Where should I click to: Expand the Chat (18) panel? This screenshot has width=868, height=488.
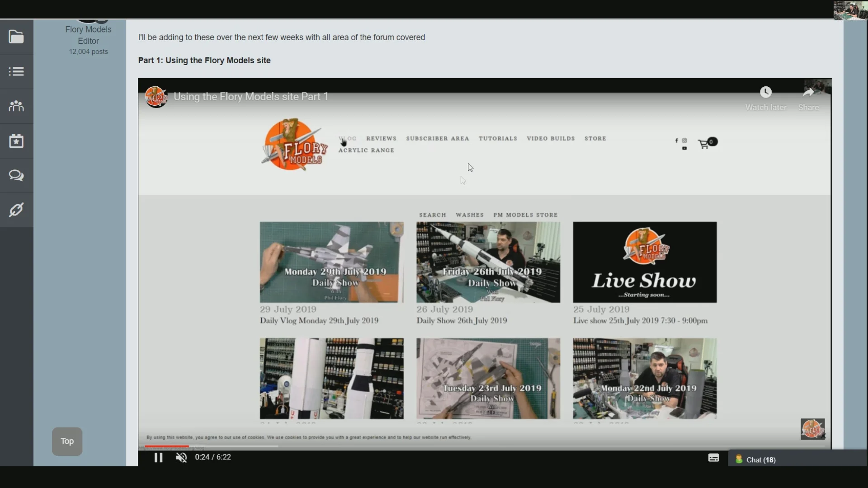(x=760, y=460)
